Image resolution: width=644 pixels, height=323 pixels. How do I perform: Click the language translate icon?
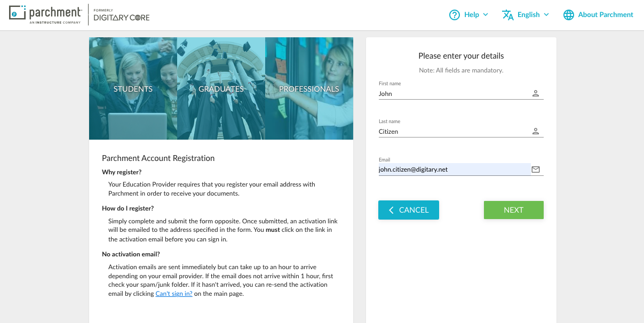coord(508,15)
